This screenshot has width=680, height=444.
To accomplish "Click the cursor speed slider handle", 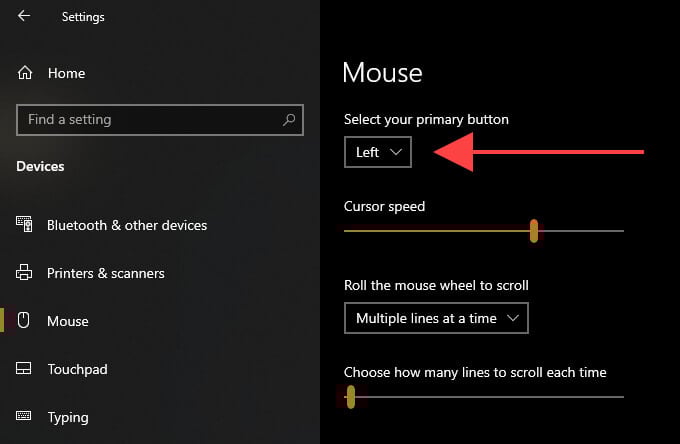I will tap(534, 231).
